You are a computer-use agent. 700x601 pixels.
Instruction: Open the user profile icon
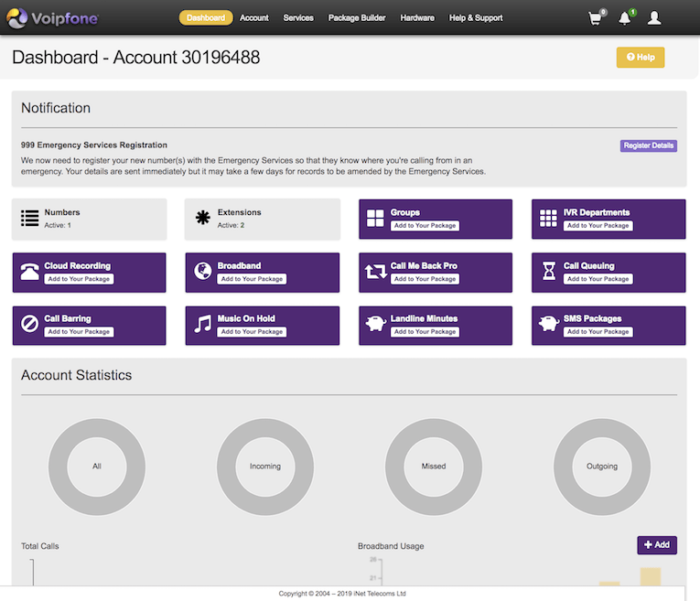click(654, 18)
